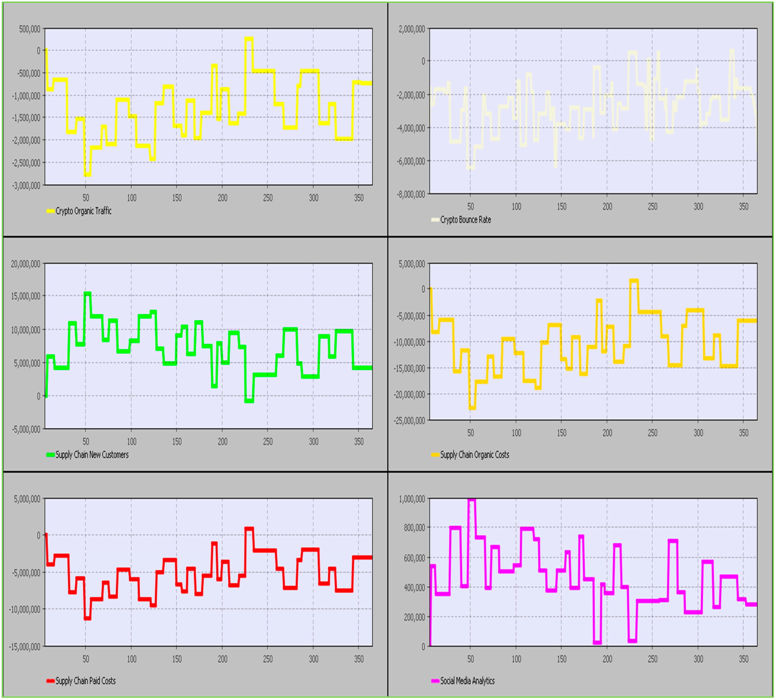Image resolution: width=776 pixels, height=700 pixels.
Task: Click the pale Crypto Bounce Rate legend swatch
Action: (435, 220)
